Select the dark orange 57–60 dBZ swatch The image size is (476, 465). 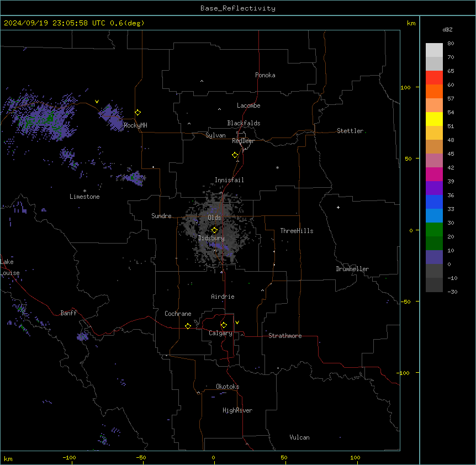(x=434, y=91)
